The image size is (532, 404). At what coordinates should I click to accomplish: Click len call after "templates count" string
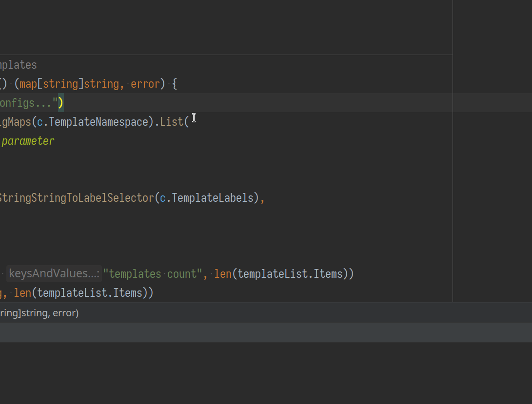(223, 274)
